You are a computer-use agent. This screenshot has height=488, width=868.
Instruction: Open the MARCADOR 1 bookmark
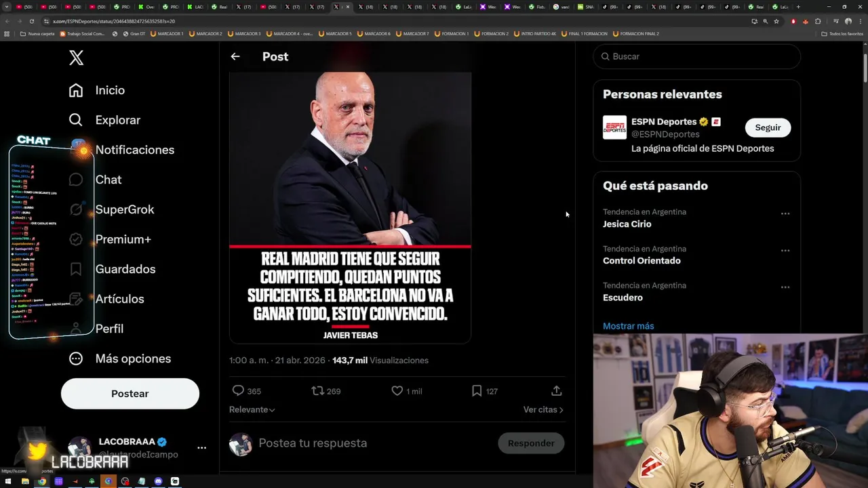[x=166, y=33]
